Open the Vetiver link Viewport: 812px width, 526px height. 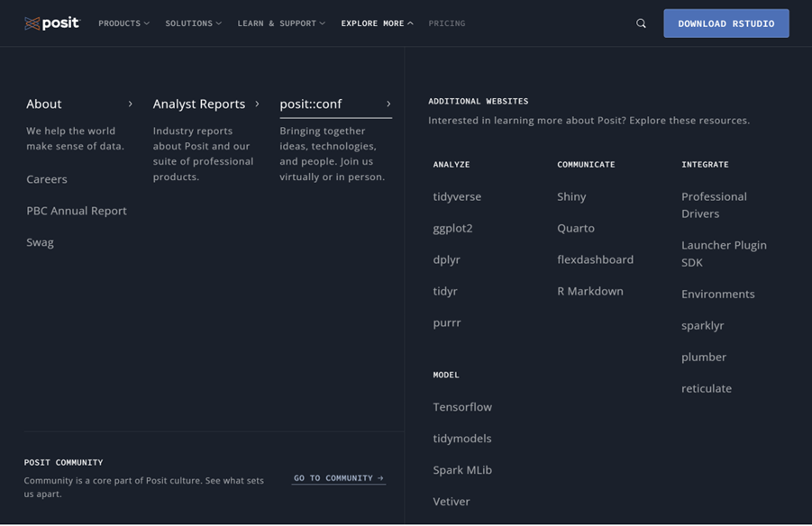tap(452, 501)
